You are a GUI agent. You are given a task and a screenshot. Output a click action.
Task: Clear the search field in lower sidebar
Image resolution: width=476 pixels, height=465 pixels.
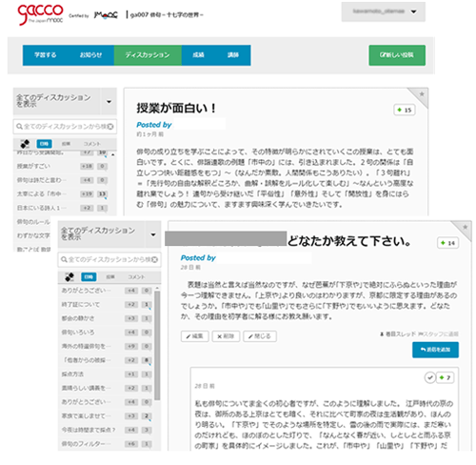point(154,259)
